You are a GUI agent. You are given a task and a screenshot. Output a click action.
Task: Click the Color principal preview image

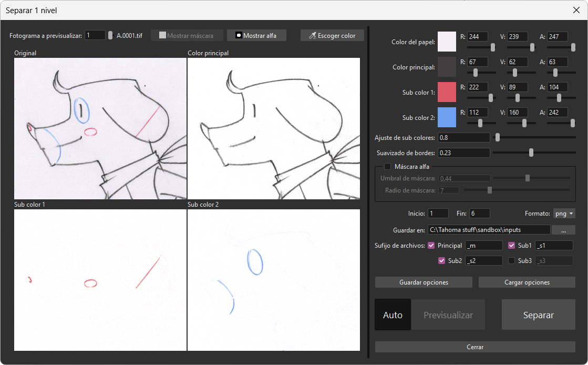point(274,128)
